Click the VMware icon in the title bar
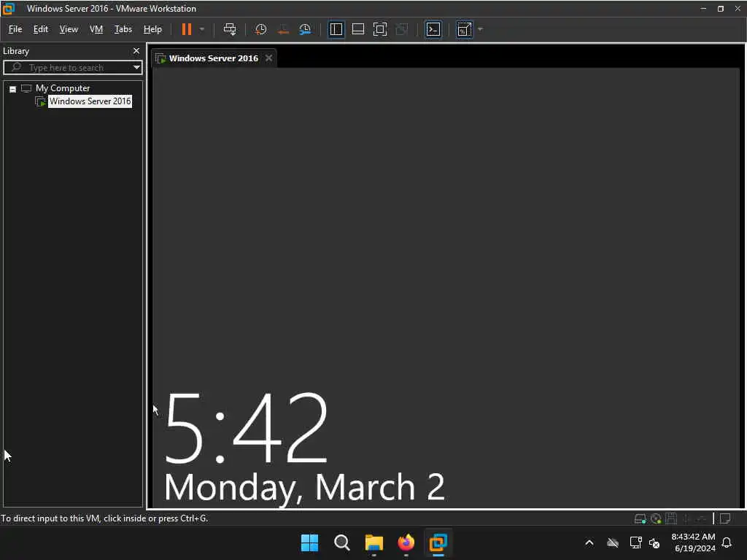747x560 pixels. point(9,9)
